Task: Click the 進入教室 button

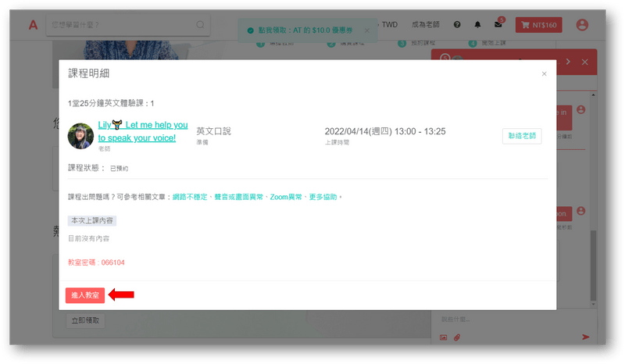Action: tap(85, 294)
